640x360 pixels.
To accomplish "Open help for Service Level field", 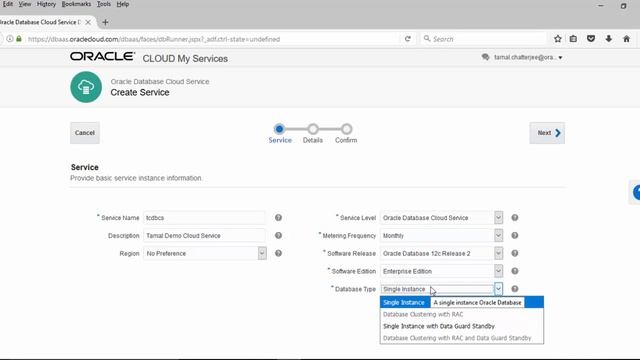I will (x=515, y=218).
